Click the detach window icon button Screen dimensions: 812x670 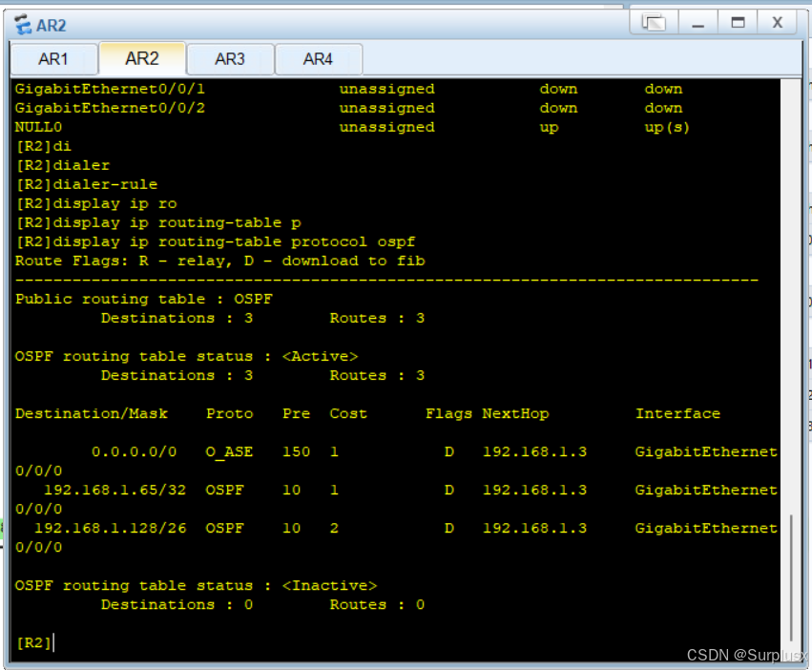tap(654, 23)
